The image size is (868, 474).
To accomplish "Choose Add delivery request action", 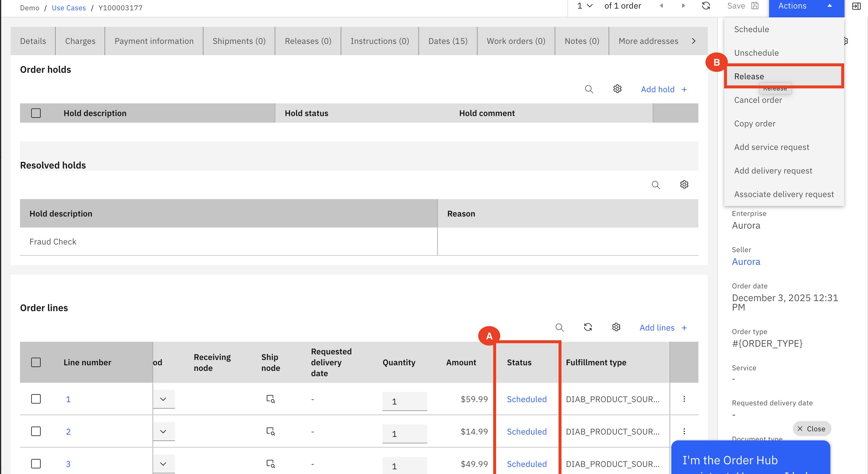I will point(784,171).
